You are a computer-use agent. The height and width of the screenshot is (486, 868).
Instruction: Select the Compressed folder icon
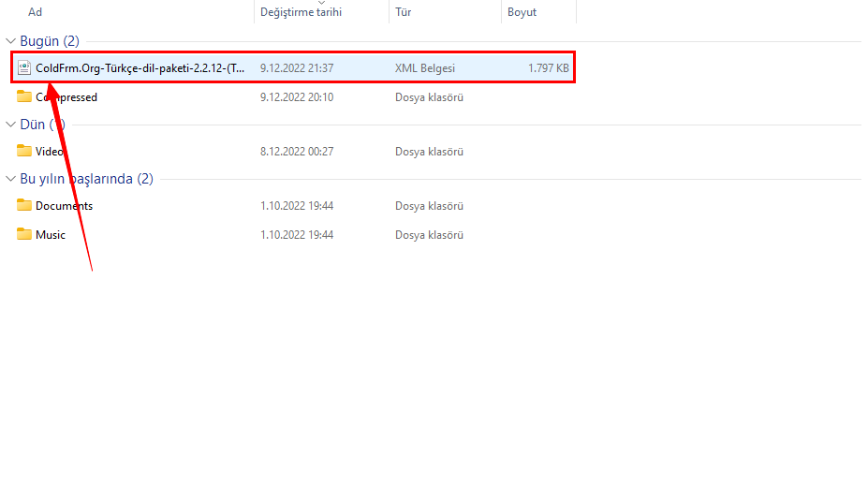point(24,96)
